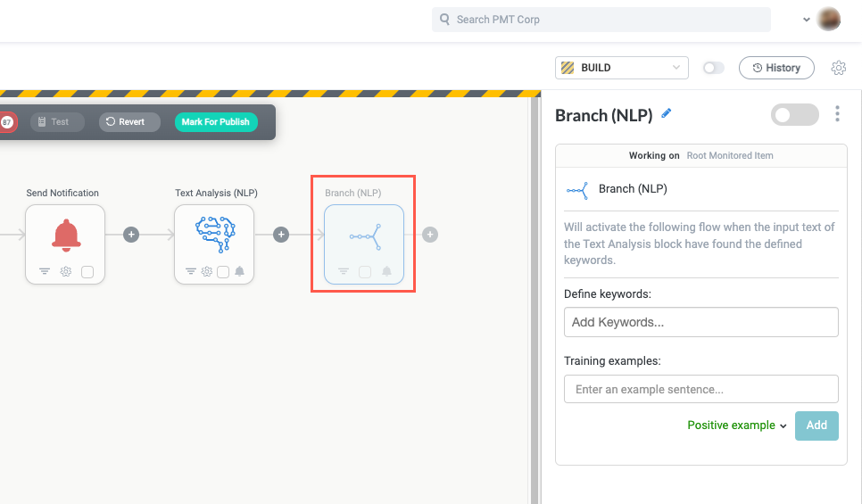Viewport: 862px width, 504px height.
Task: Open gear settings on Send Notification block
Action: [65, 272]
